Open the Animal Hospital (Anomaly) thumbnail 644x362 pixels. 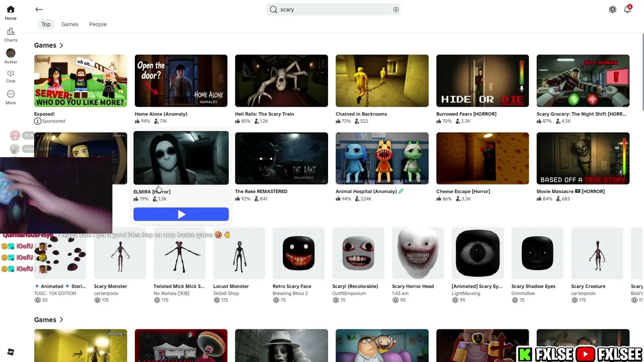382,158
